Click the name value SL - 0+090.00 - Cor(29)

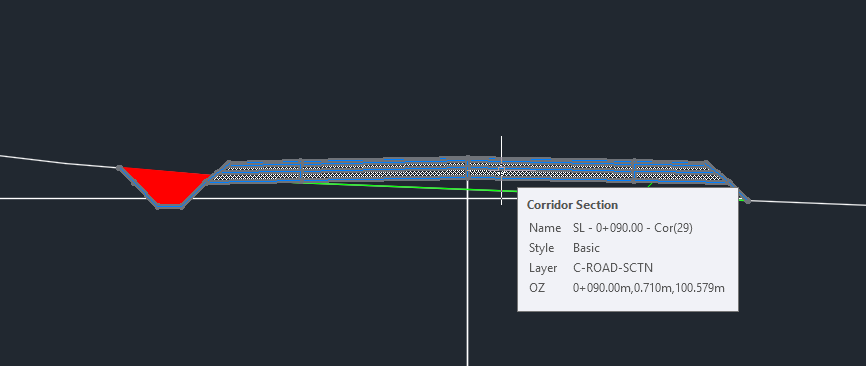tap(633, 228)
